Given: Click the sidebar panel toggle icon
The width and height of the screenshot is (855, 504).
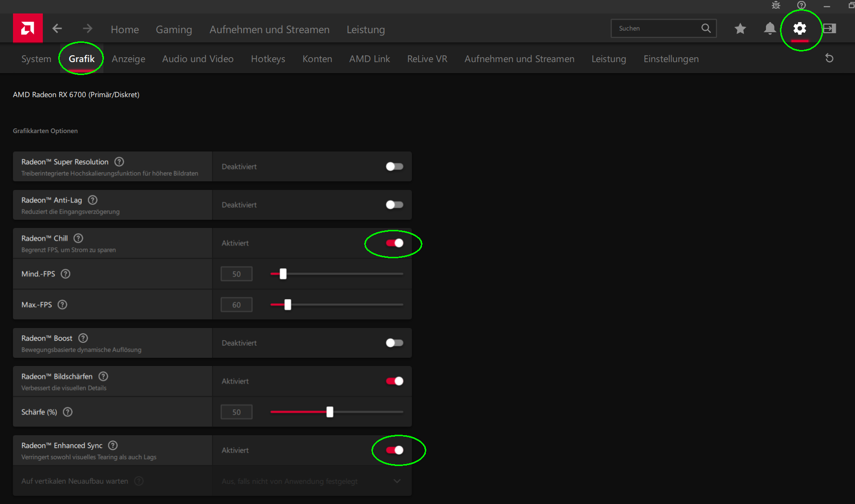Looking at the screenshot, I should 829,29.
